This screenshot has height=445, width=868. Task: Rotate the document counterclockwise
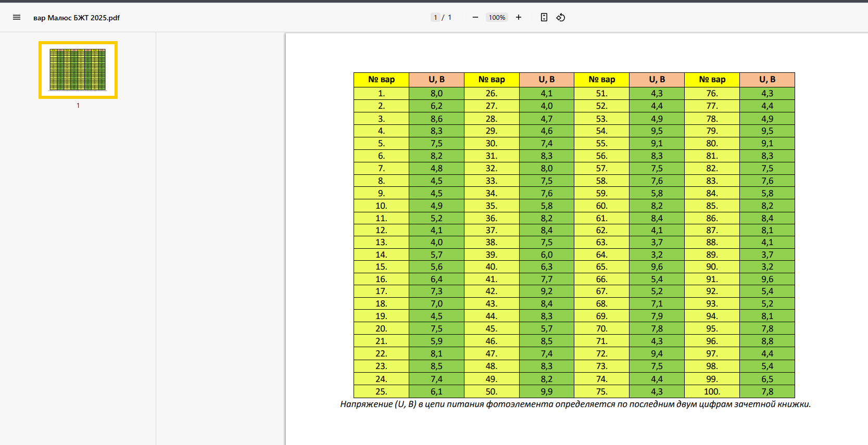[x=561, y=17]
